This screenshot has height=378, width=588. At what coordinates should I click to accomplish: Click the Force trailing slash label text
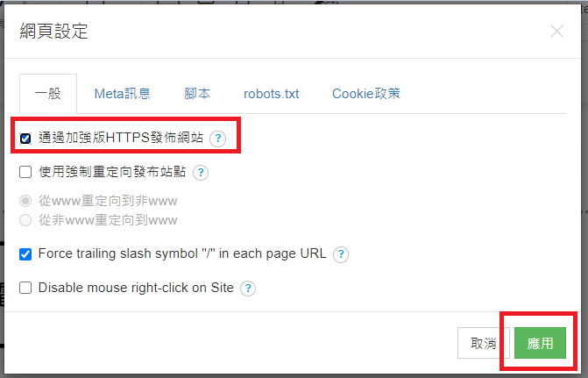coord(182,253)
